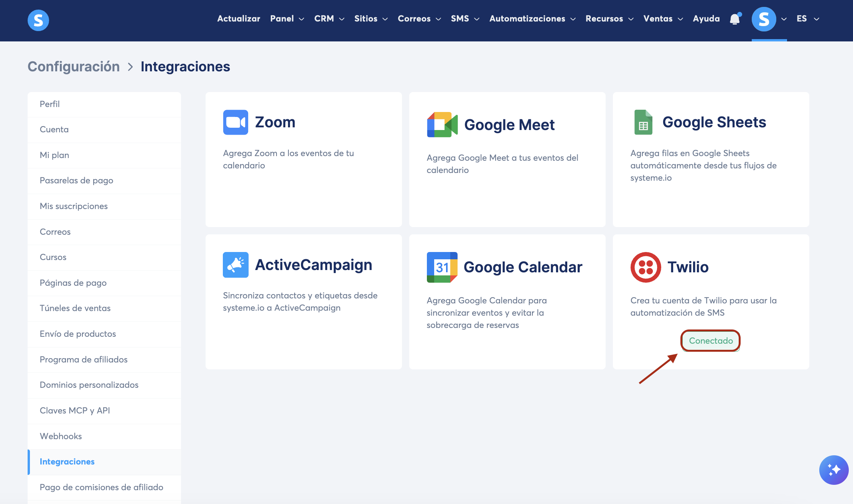Click the Twilio red logo icon

click(646, 267)
